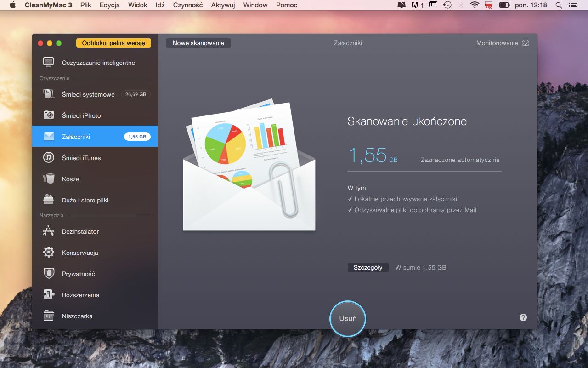Click the battery status icon
The image size is (588, 368).
(504, 5)
